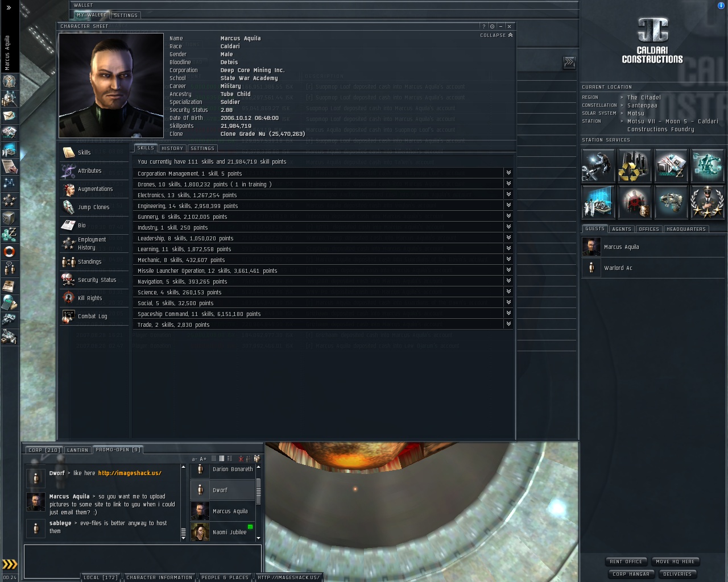This screenshot has width=728, height=582.
Task: Click the red-X person icon in chat
Action: 241,459
